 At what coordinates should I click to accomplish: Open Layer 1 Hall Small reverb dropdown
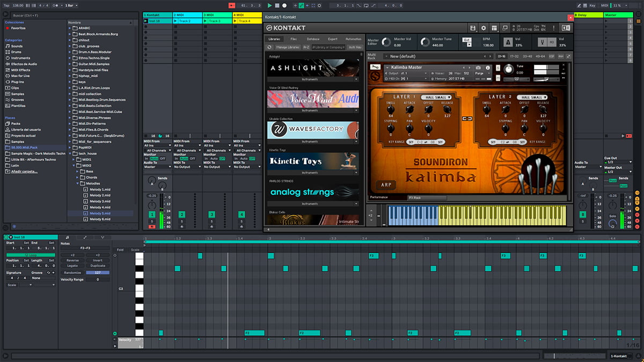click(x=437, y=97)
